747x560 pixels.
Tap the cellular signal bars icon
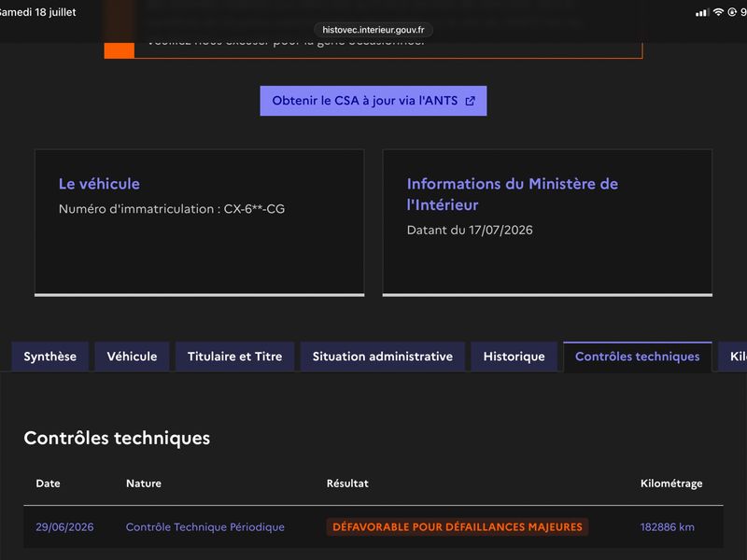click(x=701, y=13)
